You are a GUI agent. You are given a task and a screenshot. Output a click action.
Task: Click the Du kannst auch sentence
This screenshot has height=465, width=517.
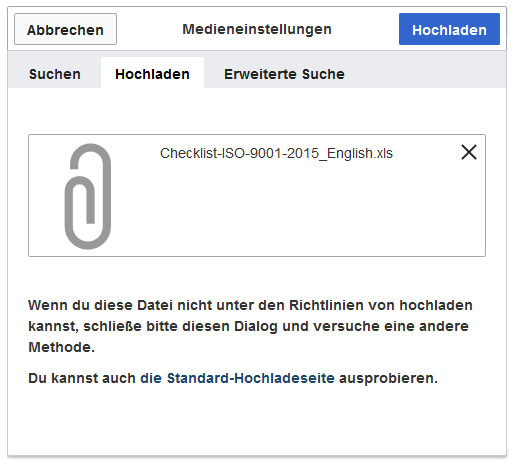click(x=233, y=379)
